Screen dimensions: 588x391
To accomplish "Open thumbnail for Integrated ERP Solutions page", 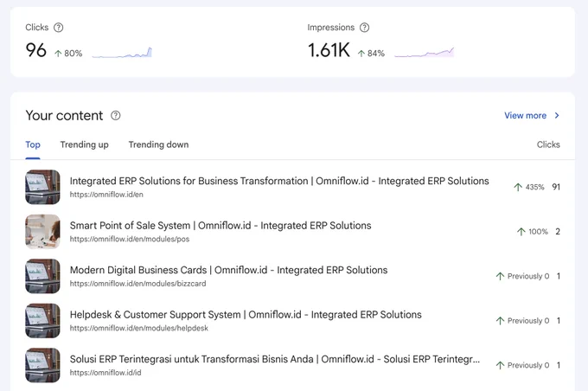I will tap(42, 187).
